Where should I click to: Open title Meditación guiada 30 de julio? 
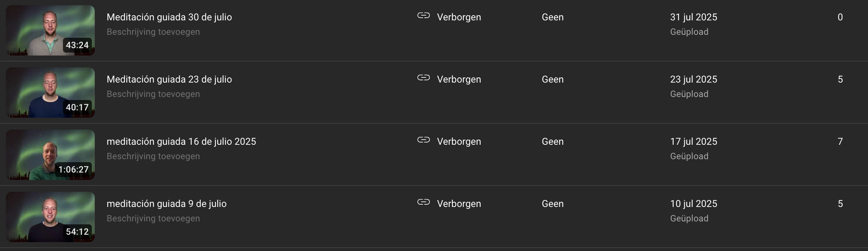click(x=169, y=17)
